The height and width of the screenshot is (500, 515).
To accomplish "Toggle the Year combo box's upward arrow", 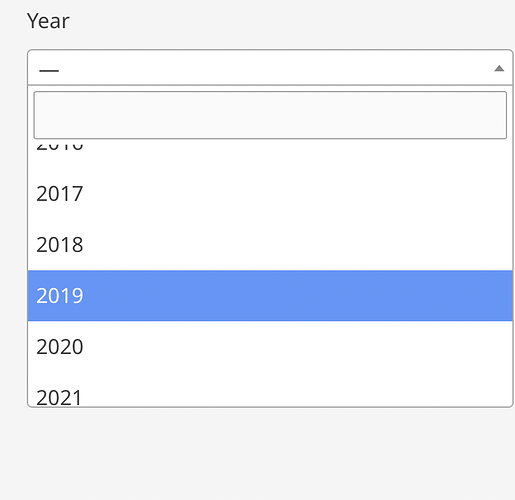I will click(499, 68).
